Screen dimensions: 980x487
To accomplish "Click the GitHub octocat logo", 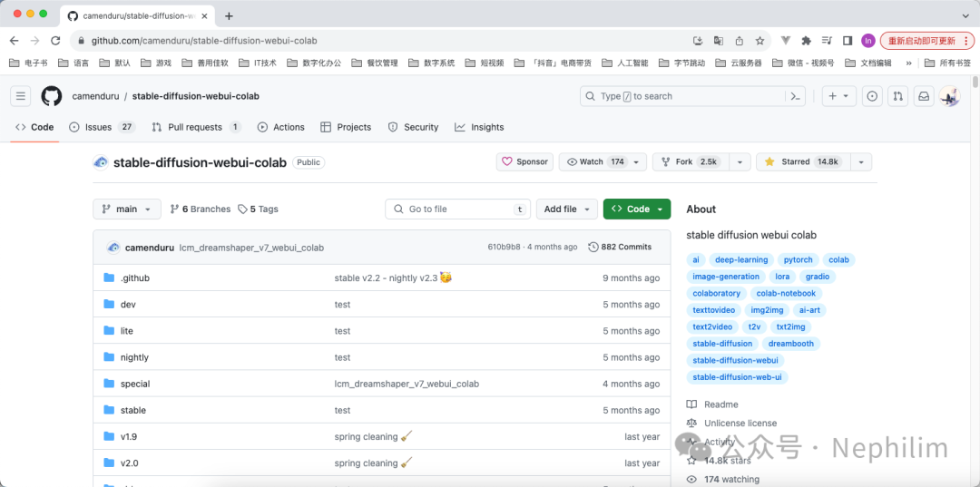I will [52, 96].
